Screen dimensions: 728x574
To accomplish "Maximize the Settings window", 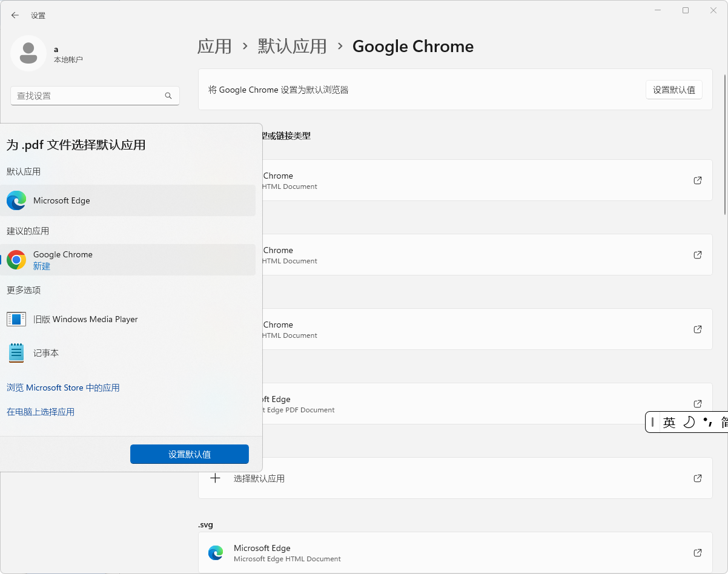I will click(686, 10).
